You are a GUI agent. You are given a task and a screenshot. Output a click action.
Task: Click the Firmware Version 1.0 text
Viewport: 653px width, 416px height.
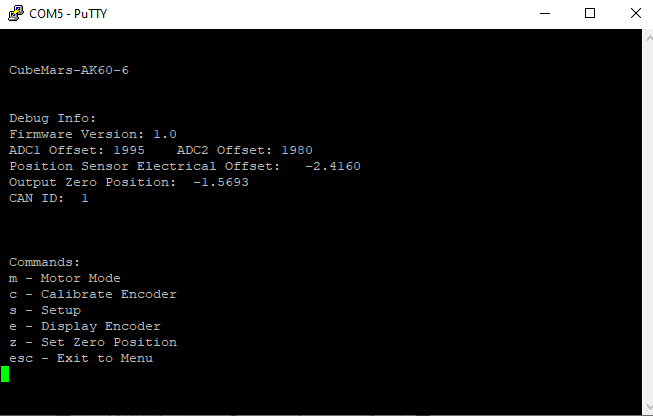point(93,134)
